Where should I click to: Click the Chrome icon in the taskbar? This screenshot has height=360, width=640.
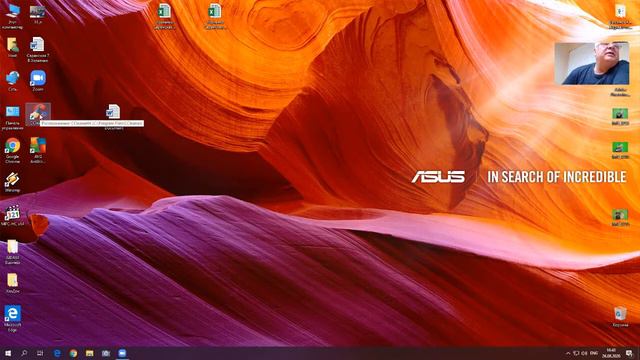click(73, 353)
